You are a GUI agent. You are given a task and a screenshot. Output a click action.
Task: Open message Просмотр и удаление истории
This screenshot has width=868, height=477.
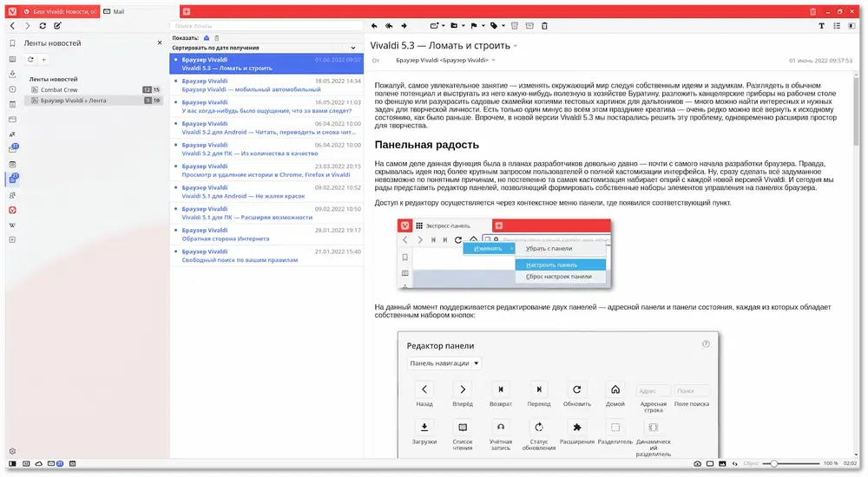click(266, 171)
